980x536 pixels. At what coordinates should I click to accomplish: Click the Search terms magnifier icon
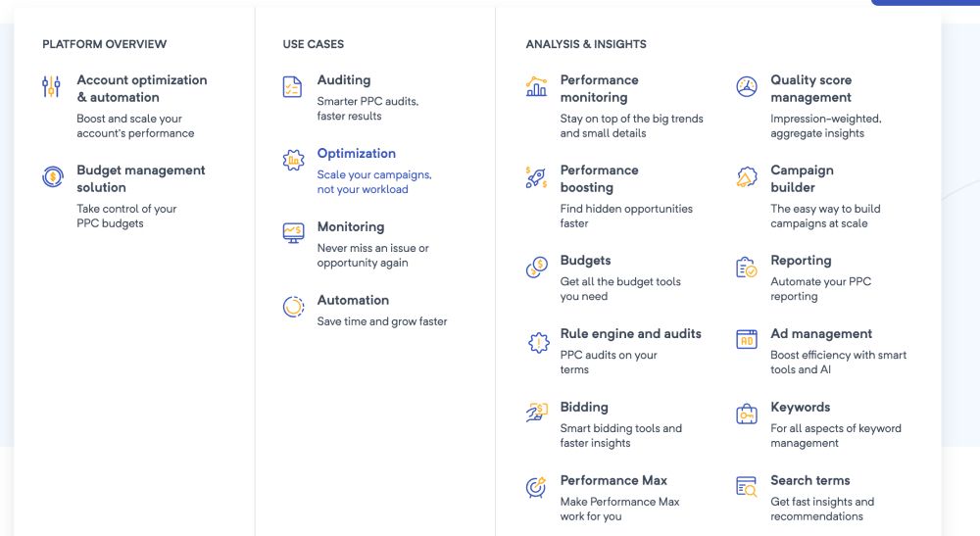[x=747, y=487]
